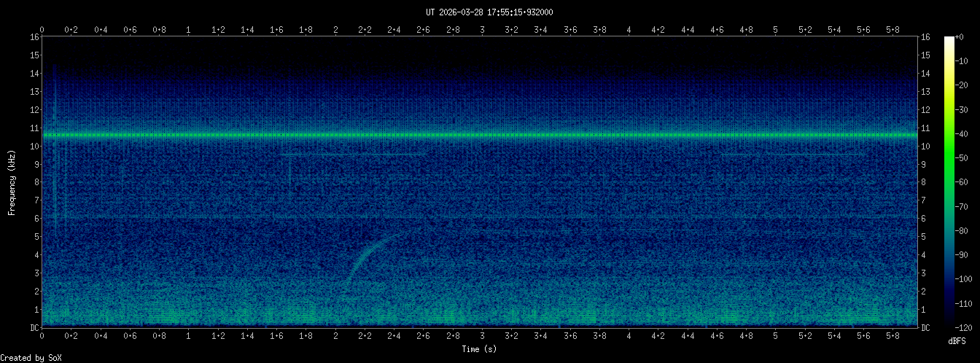Click the 16 kHz label on left frequency axis

click(34, 37)
